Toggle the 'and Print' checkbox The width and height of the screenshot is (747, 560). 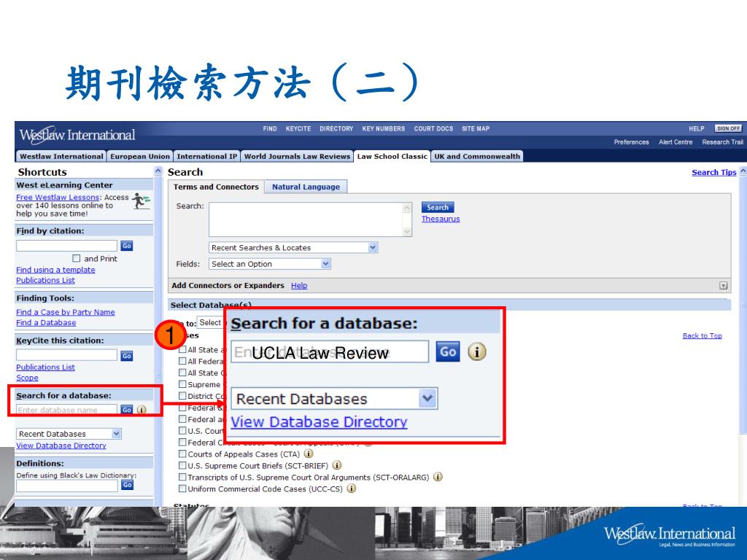coord(76,258)
